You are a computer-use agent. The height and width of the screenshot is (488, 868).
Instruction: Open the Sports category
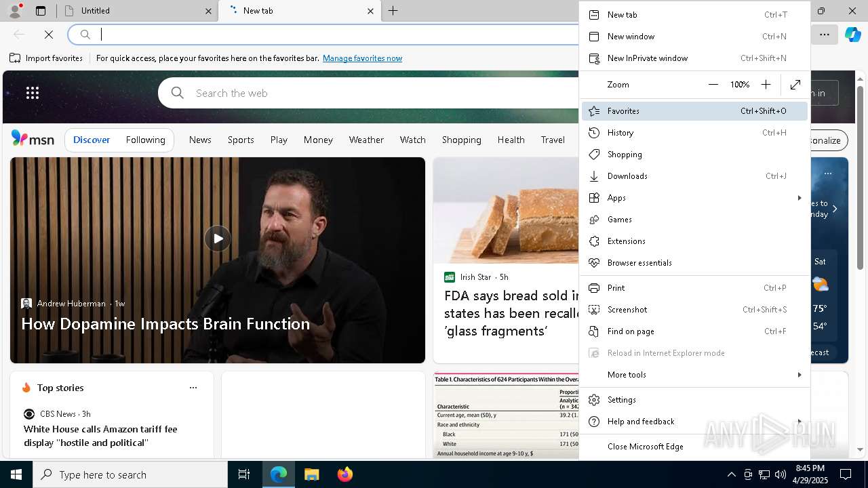click(241, 140)
